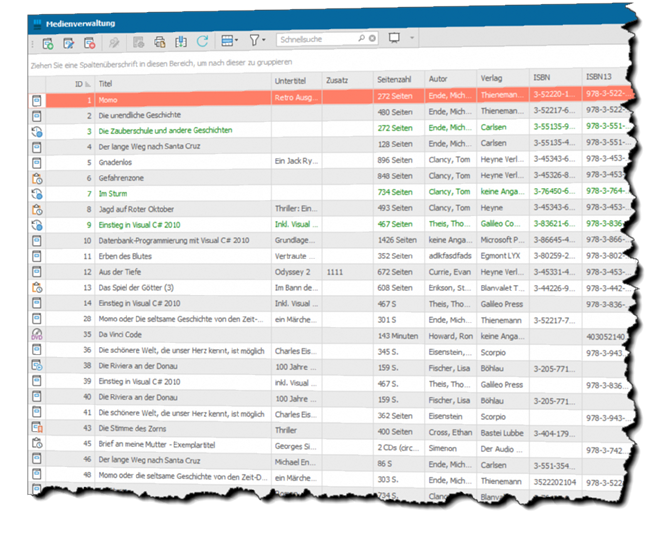
Task: Click the publisher cell Bastei Lübbe
Action: tap(502, 433)
